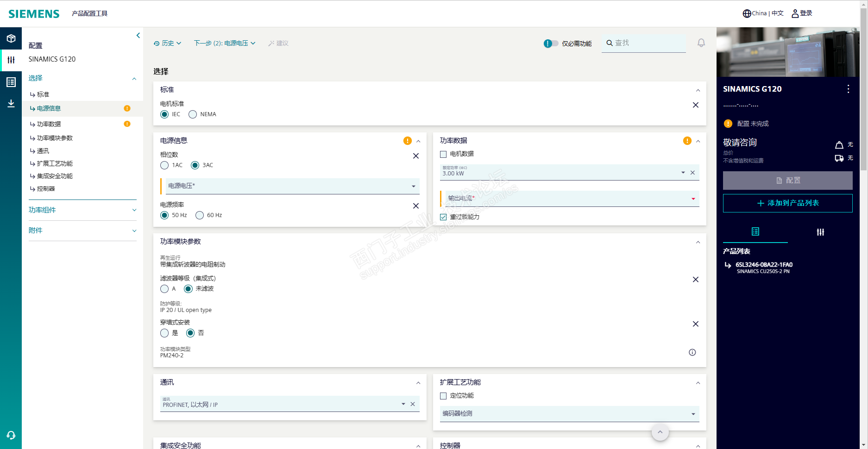Click 添加到产品列表 button

coord(788,203)
